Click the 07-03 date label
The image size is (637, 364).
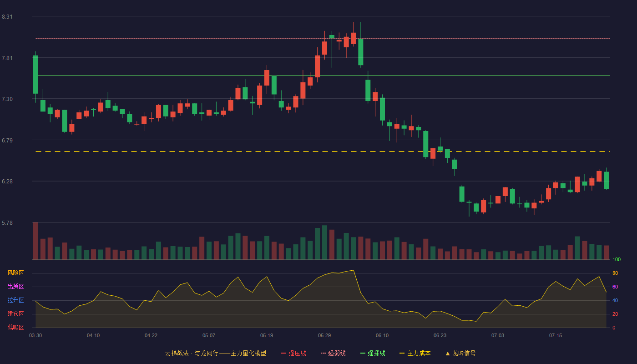coord(498,335)
